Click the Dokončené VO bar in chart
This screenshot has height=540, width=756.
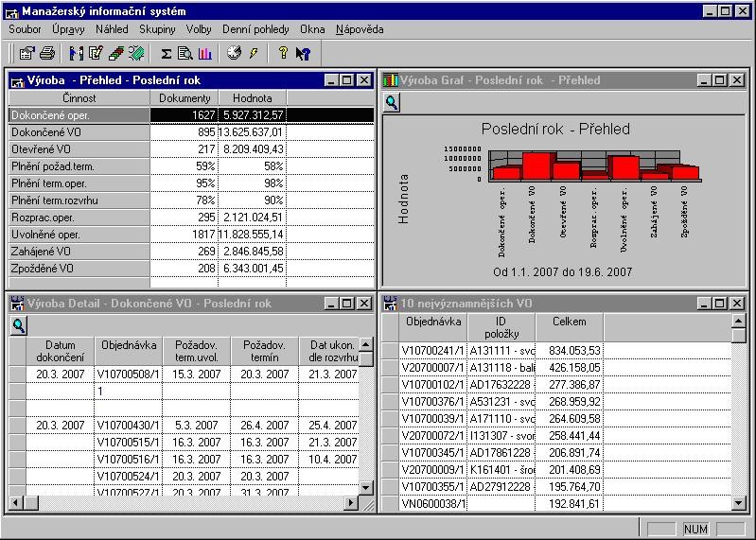[x=538, y=165]
